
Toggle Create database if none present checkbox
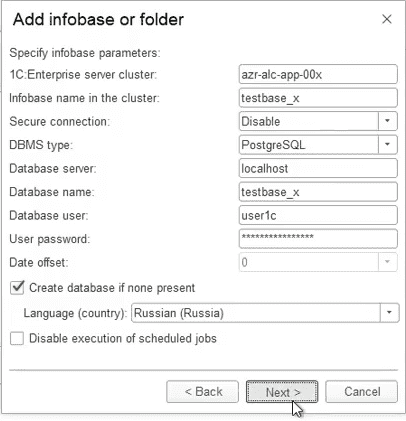[x=17, y=287]
